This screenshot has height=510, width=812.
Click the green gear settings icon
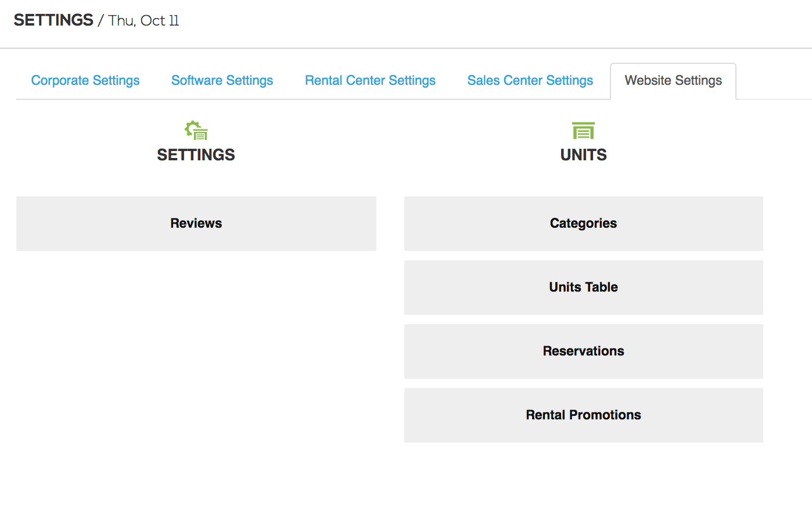pyautogui.click(x=196, y=131)
